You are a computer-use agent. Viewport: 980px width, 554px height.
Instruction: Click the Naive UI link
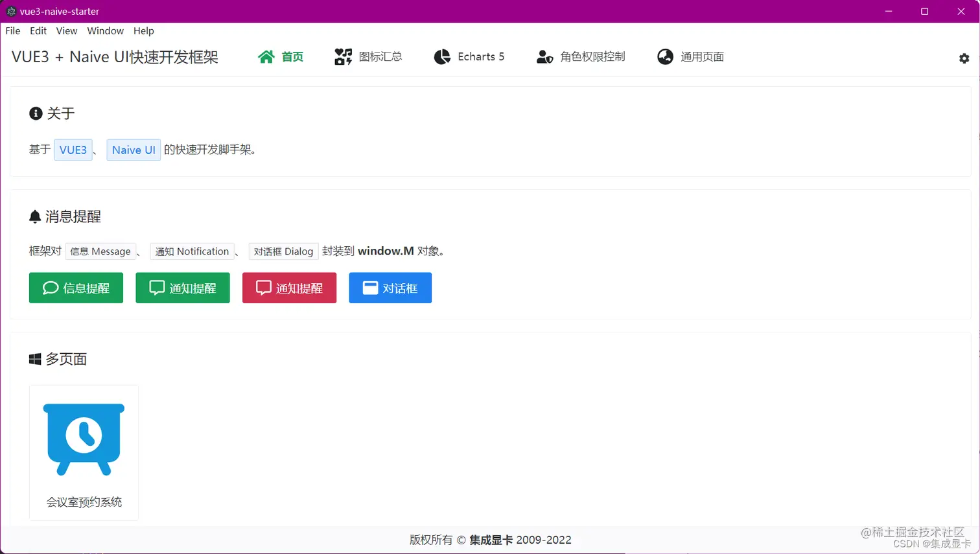point(133,150)
